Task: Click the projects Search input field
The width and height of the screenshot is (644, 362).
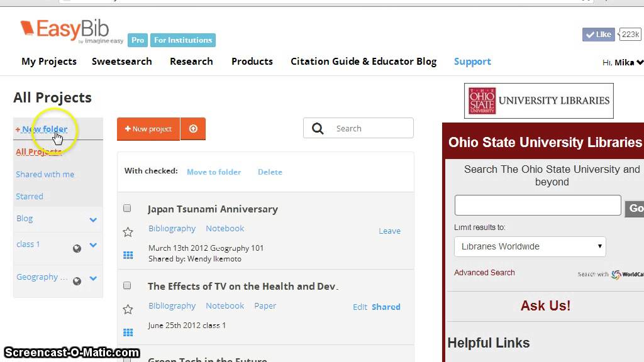Action: point(358,128)
